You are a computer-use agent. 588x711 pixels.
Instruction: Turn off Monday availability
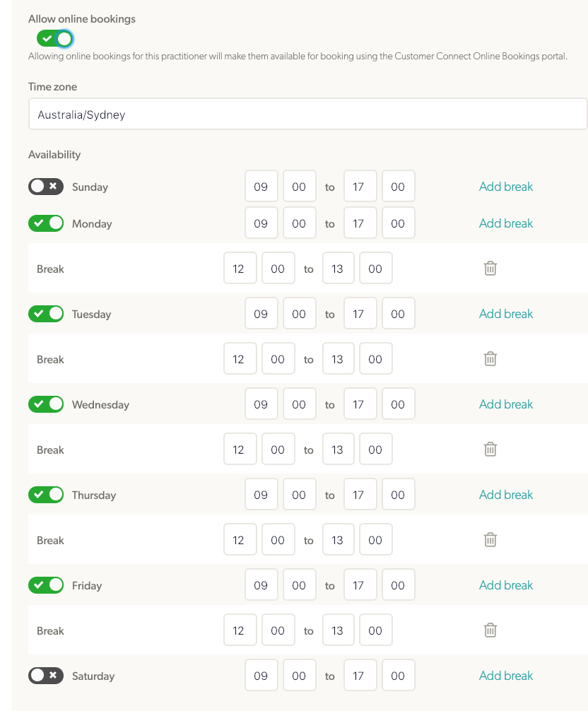click(x=46, y=223)
